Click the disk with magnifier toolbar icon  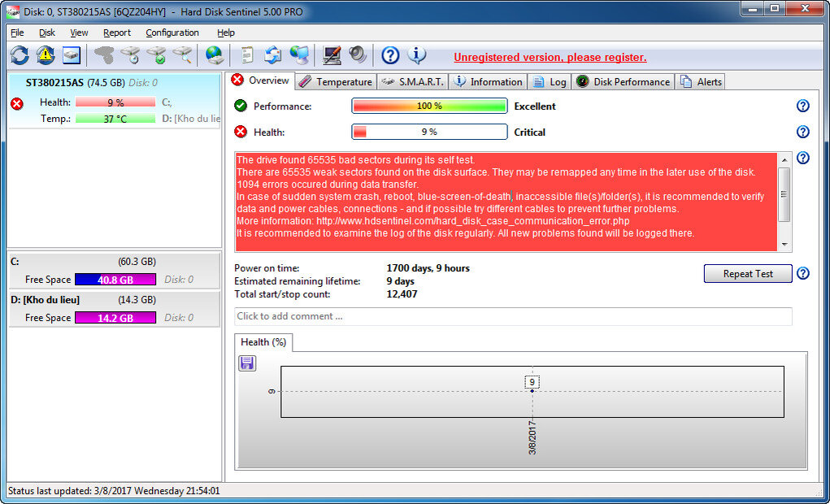tap(182, 55)
